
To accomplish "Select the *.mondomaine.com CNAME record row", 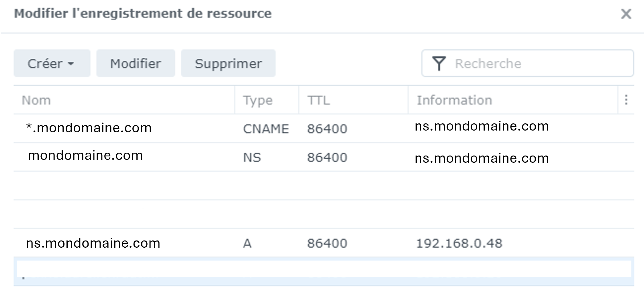I will [89, 128].
